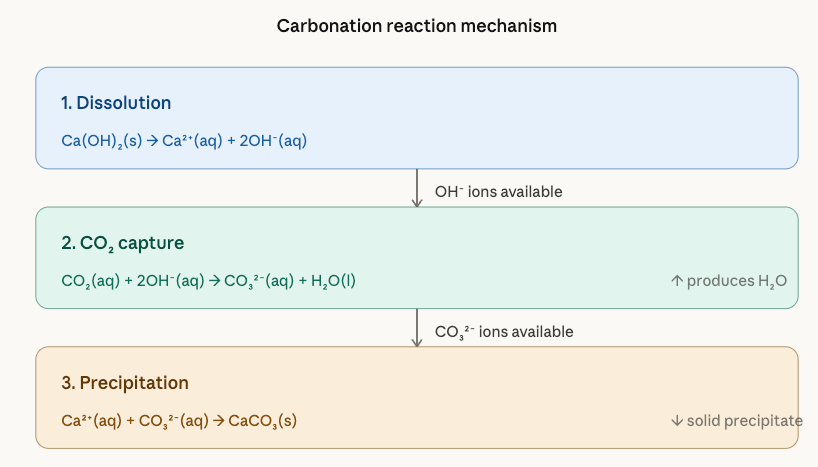Viewport: 818px width, 467px height.
Task: Select the 'Carbonation reaction mechanism' title
Action: click(x=417, y=26)
